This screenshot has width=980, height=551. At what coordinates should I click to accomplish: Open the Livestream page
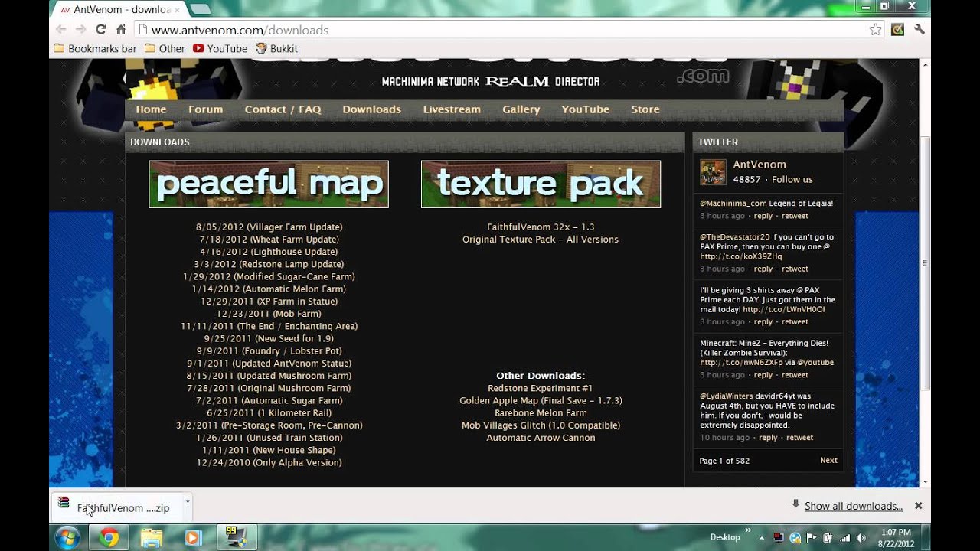click(452, 109)
